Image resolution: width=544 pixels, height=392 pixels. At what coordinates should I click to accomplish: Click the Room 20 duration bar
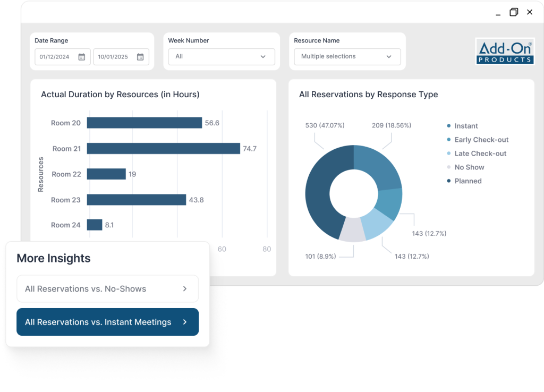point(144,123)
